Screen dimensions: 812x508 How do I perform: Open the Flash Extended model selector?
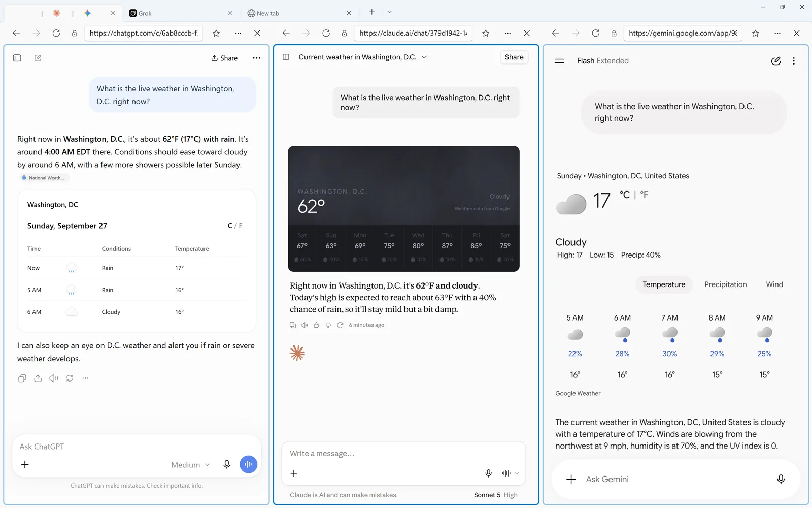coord(602,61)
